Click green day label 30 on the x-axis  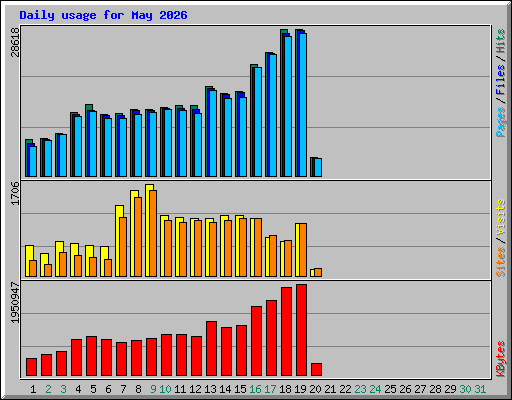(465, 389)
